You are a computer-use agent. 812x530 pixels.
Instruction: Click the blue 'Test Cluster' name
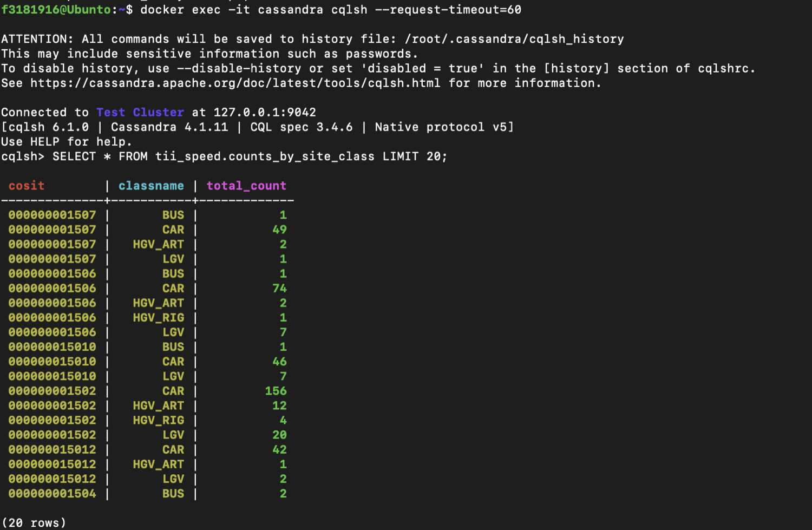[x=140, y=112]
